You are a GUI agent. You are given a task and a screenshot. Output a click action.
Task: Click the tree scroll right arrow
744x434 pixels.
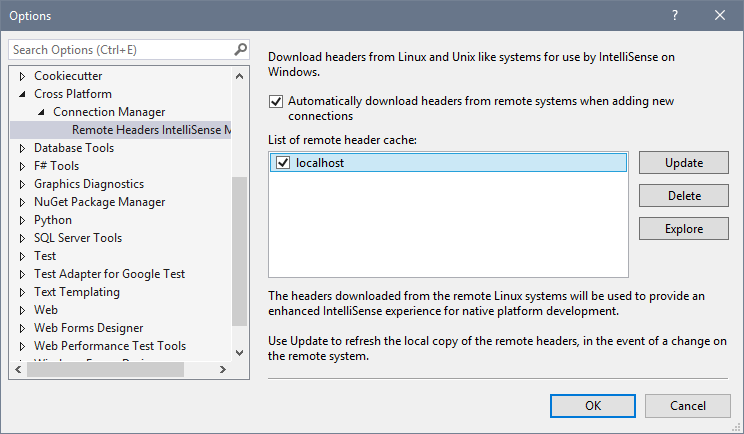click(223, 369)
